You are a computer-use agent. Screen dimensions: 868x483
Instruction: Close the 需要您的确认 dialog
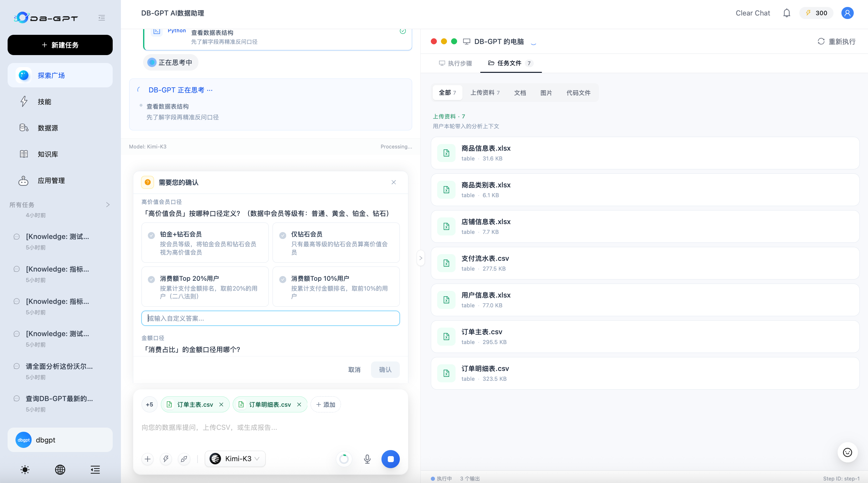(x=393, y=182)
